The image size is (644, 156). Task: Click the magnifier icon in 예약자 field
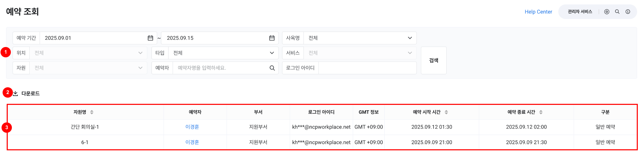[x=272, y=68]
